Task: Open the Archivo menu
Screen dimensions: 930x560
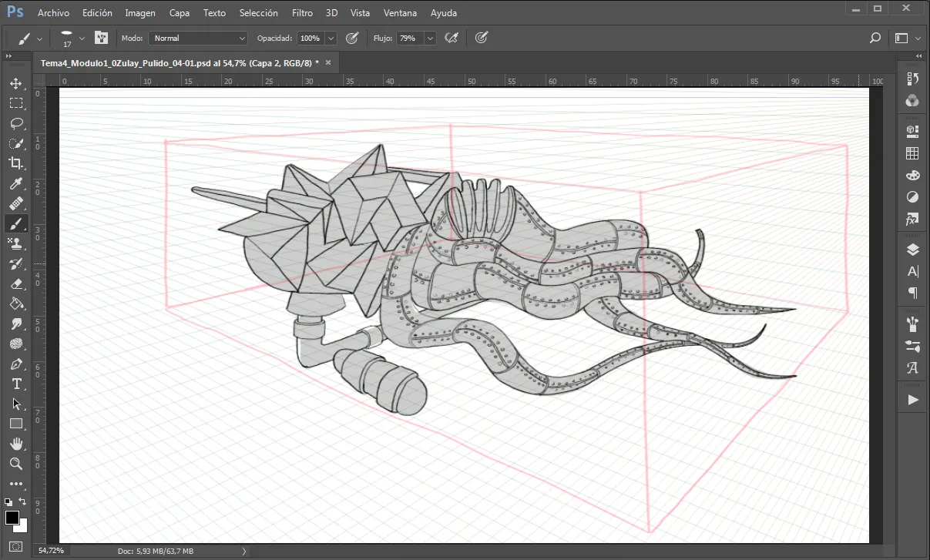Action: click(x=53, y=13)
